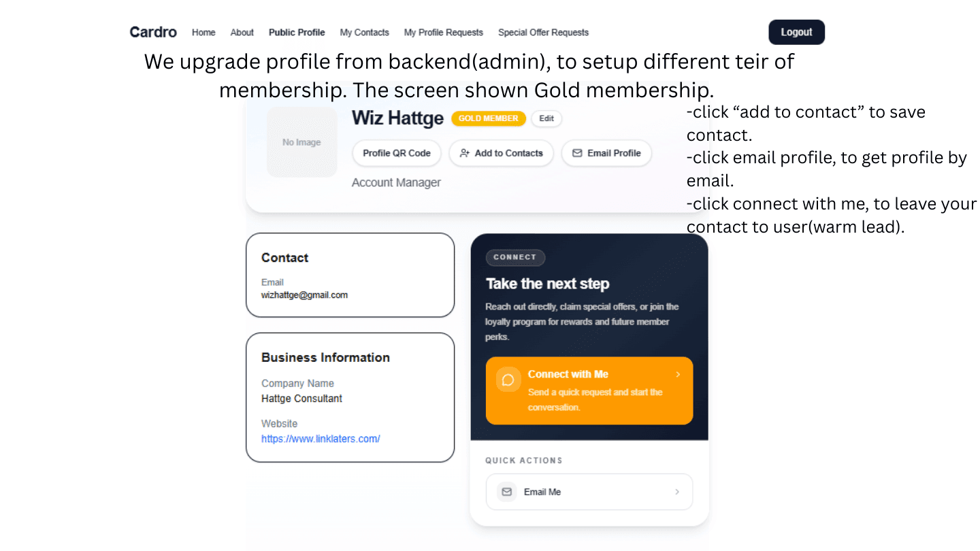980x551 pixels.
Task: View My Profile Requests
Action: 443,32
